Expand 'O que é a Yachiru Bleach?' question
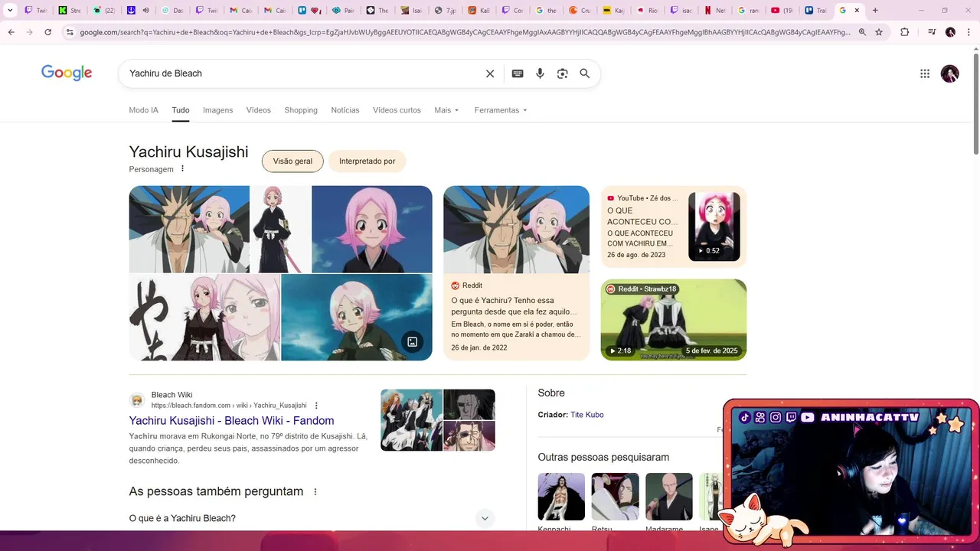 (312, 518)
